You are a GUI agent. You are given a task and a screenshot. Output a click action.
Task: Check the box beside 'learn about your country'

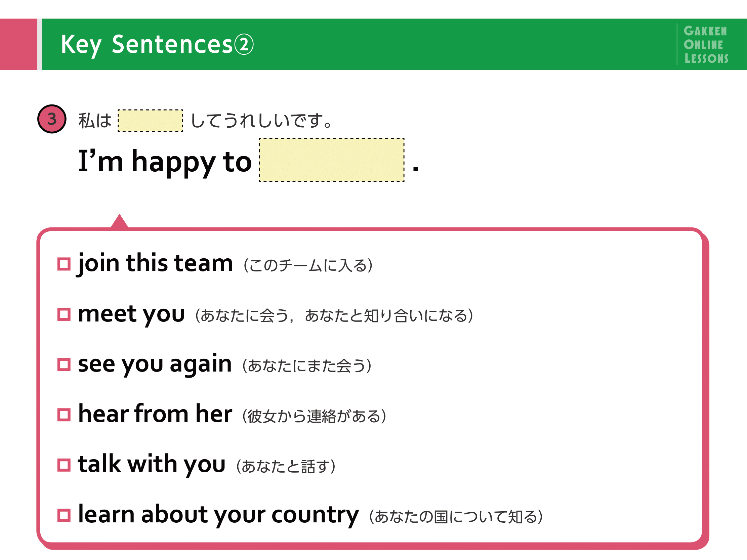pyautogui.click(x=64, y=515)
